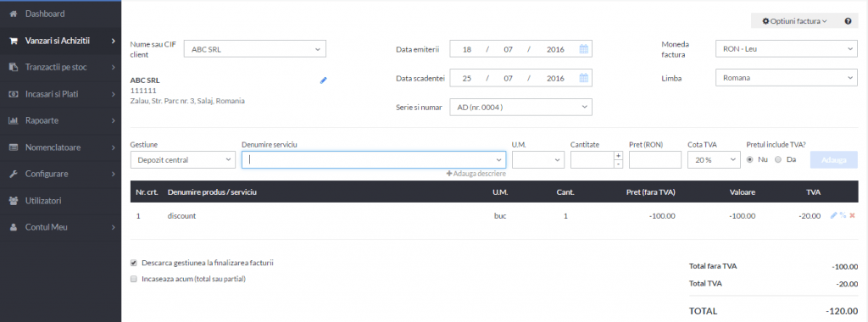Increase quantity with the plus stepper
868x322 pixels.
[618, 155]
